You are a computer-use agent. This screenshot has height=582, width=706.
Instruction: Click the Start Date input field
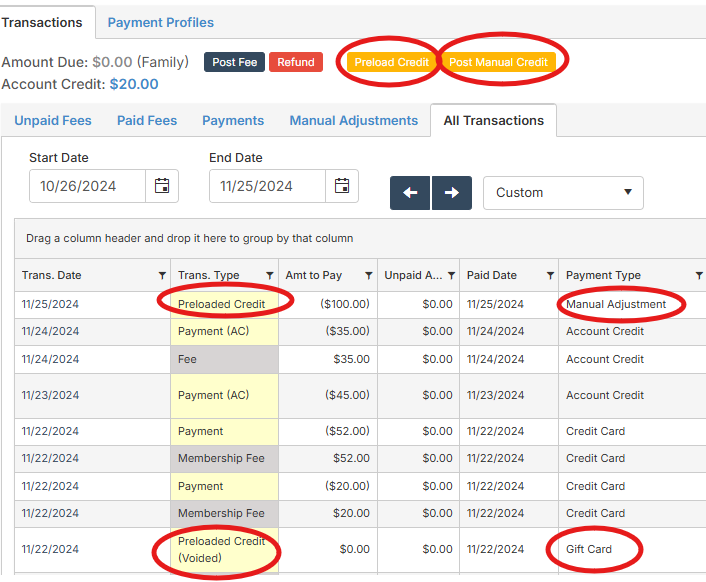(x=88, y=186)
